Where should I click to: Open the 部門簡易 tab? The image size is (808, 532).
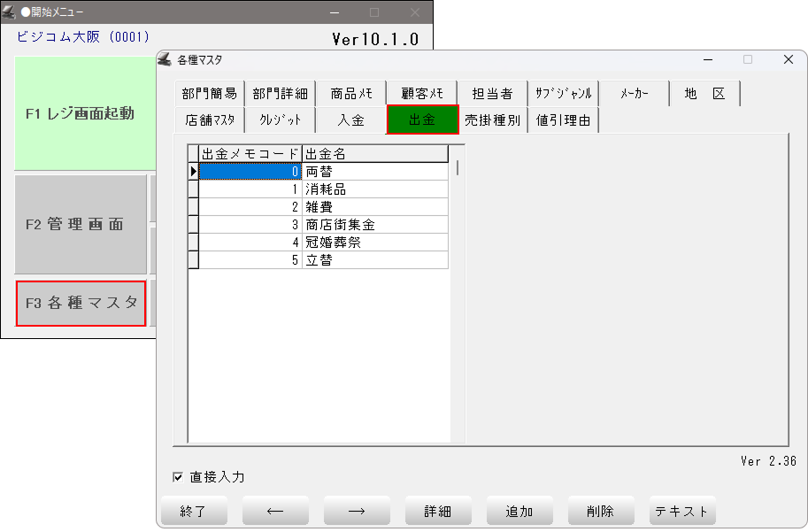click(210, 94)
